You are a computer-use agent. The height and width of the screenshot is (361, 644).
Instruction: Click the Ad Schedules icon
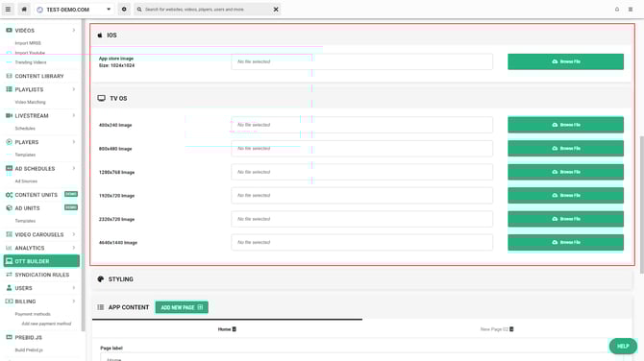coord(9,169)
